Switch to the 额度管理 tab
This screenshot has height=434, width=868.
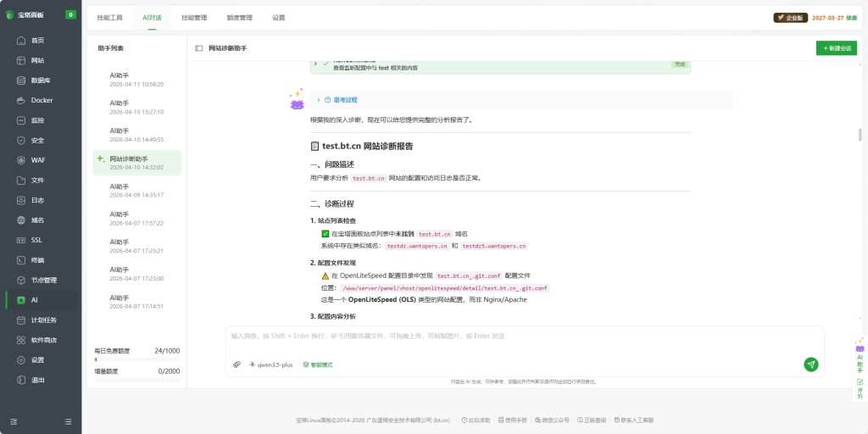click(x=239, y=17)
